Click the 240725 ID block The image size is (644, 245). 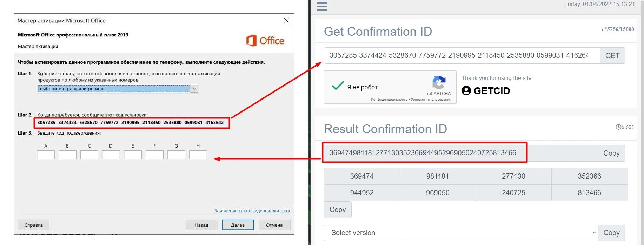pyautogui.click(x=513, y=193)
